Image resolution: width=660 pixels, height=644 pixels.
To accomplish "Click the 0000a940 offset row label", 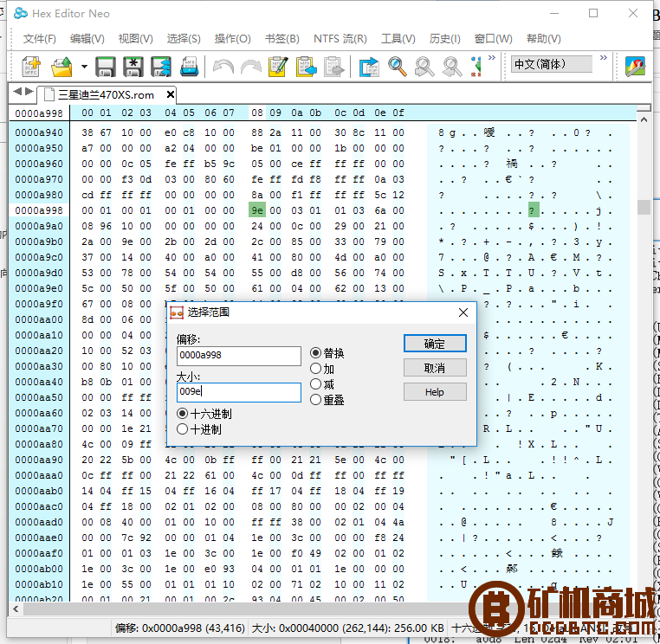I will coord(39,132).
